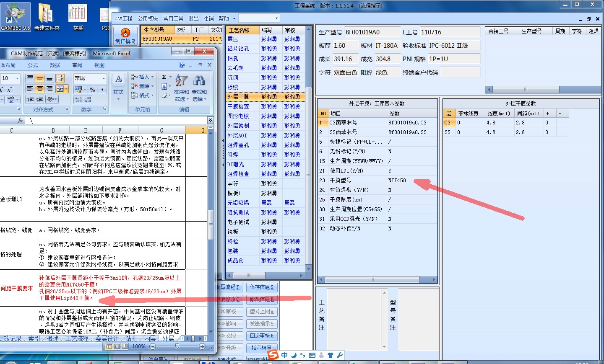Image resolution: width=604 pixels, height=364 pixels.
Task: Open Excel font size dropdown
Action: coord(17,78)
